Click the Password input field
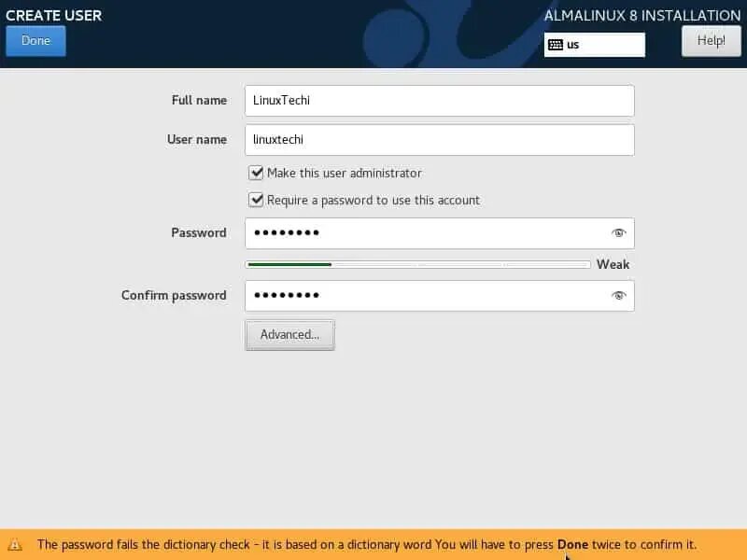 (x=439, y=232)
